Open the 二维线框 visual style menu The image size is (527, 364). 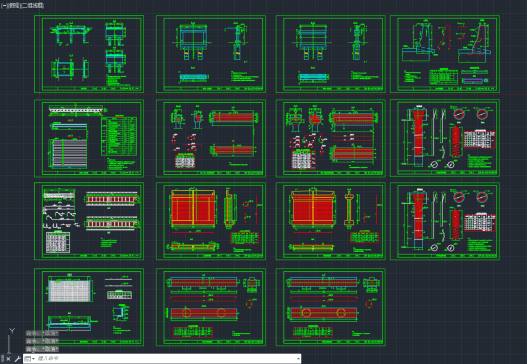[33, 5]
